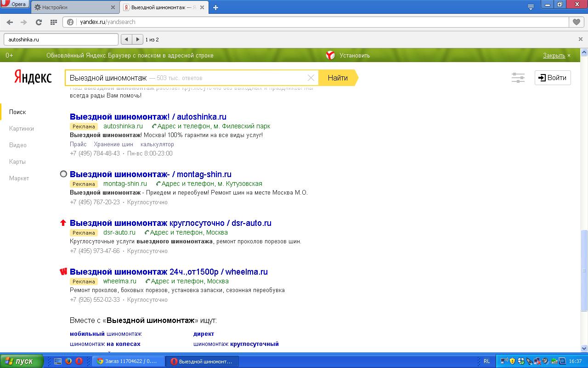
Task: Open the Windows пуск start menu
Action: 22,361
